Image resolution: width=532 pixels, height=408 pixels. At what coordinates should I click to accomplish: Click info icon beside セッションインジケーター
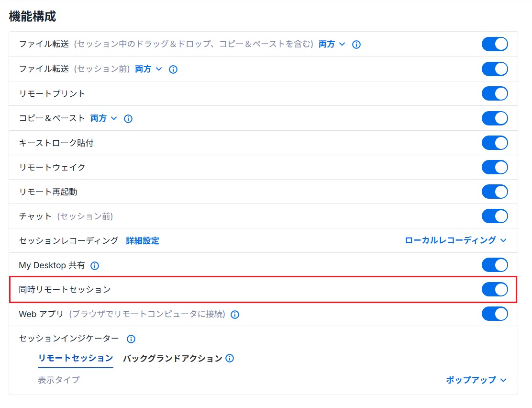[x=131, y=339]
